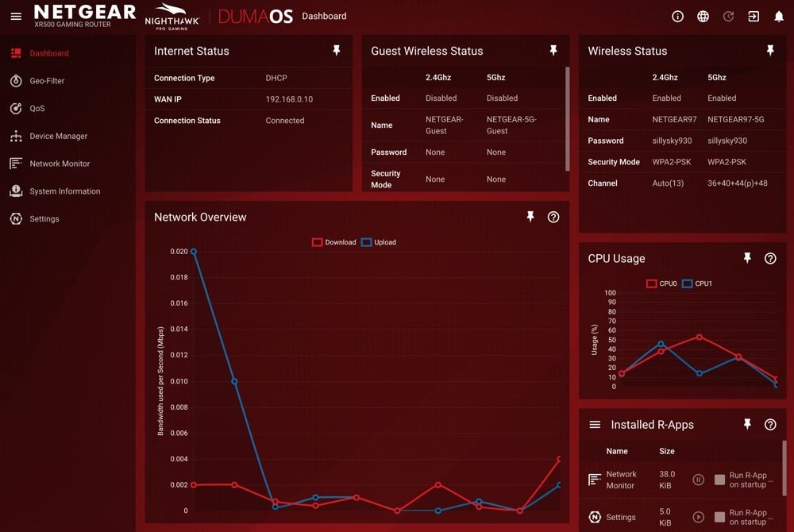794x532 pixels.
Task: Pause the Network Monitor R-App
Action: point(698,480)
